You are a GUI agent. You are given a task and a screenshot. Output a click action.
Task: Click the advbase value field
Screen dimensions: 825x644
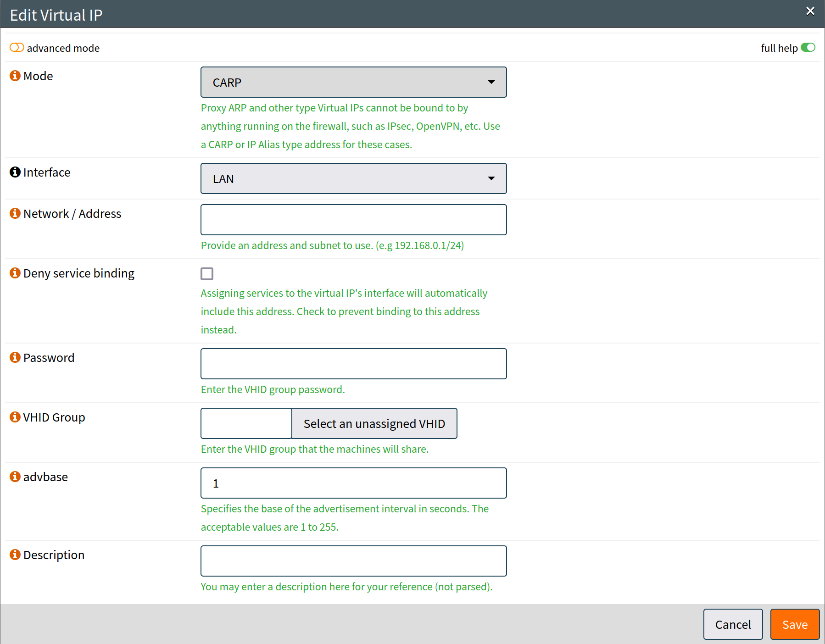point(353,483)
